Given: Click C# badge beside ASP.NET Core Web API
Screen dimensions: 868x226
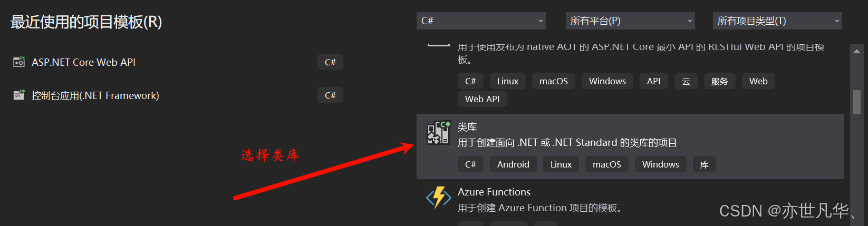Looking at the screenshot, I should (330, 62).
